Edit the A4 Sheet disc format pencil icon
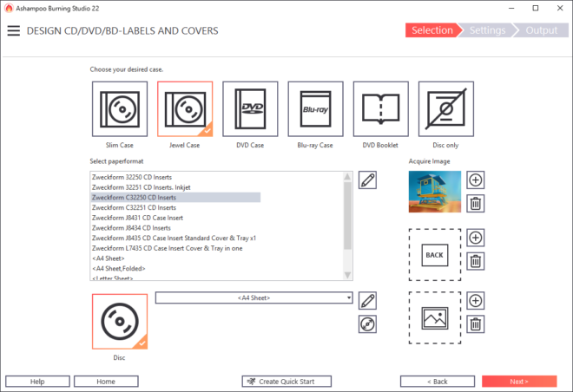This screenshot has height=392, width=573. click(367, 301)
